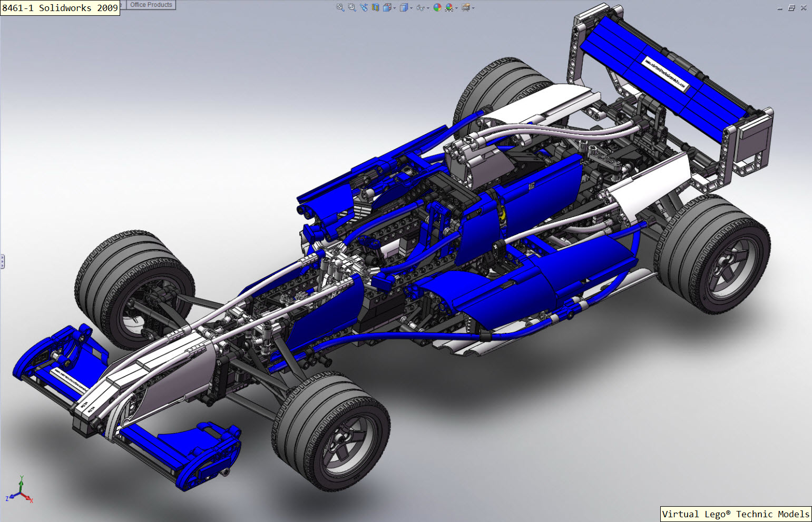Close the document window
Image resolution: width=812 pixels, height=522 pixels.
click(x=804, y=8)
